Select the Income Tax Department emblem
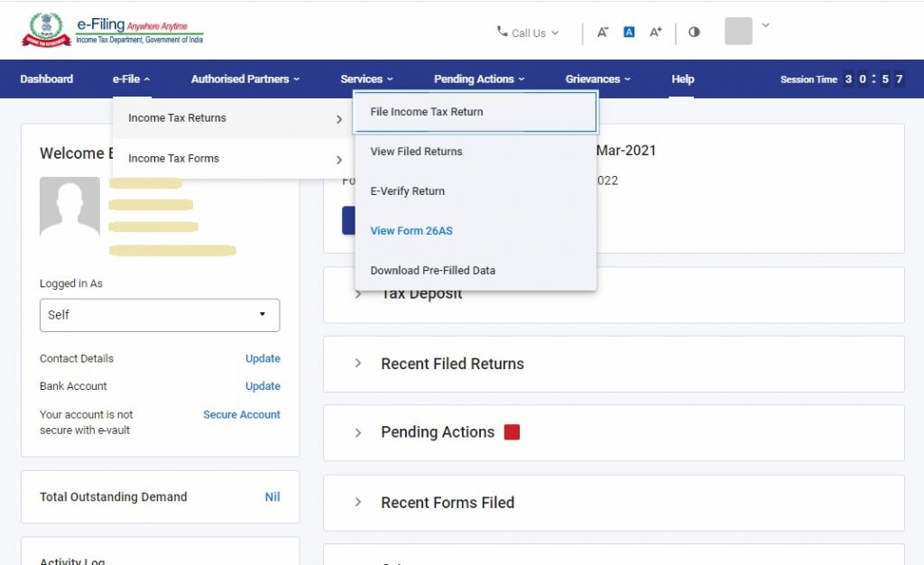 click(x=46, y=28)
